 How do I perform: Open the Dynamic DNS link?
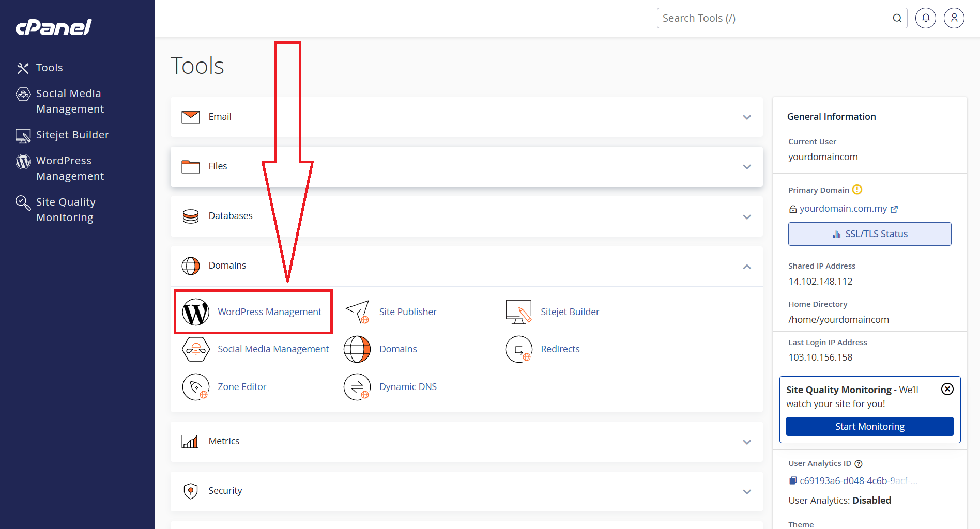click(x=408, y=387)
